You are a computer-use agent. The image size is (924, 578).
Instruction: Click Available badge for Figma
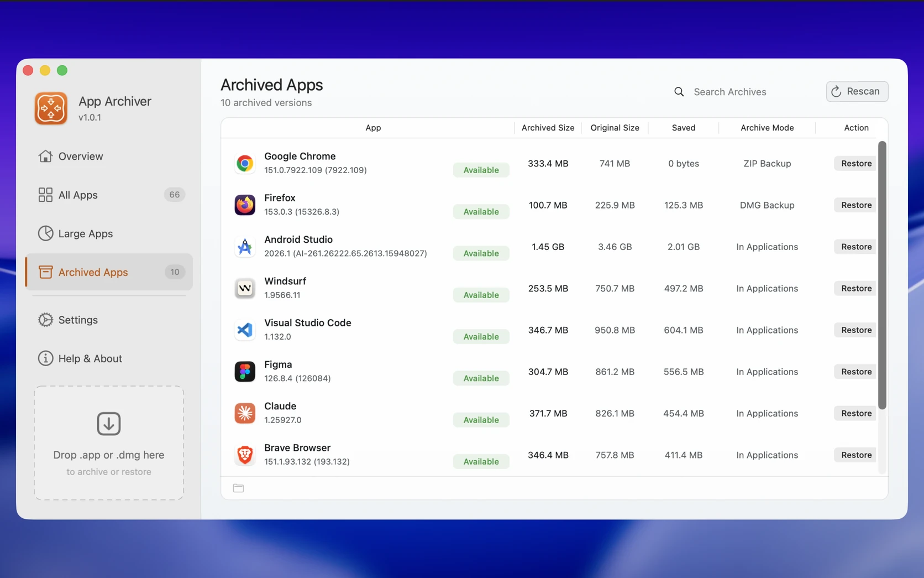coord(481,378)
